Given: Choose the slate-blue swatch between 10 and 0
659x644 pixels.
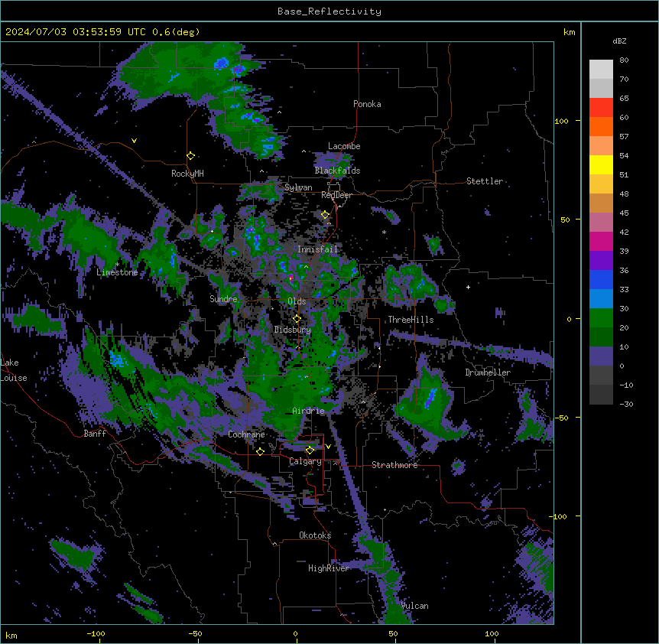Looking at the screenshot, I should coord(601,356).
